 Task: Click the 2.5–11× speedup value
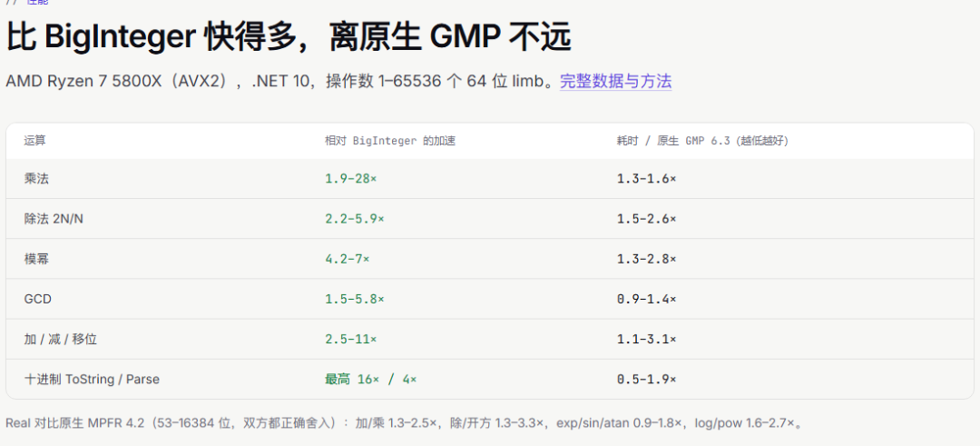click(x=350, y=339)
